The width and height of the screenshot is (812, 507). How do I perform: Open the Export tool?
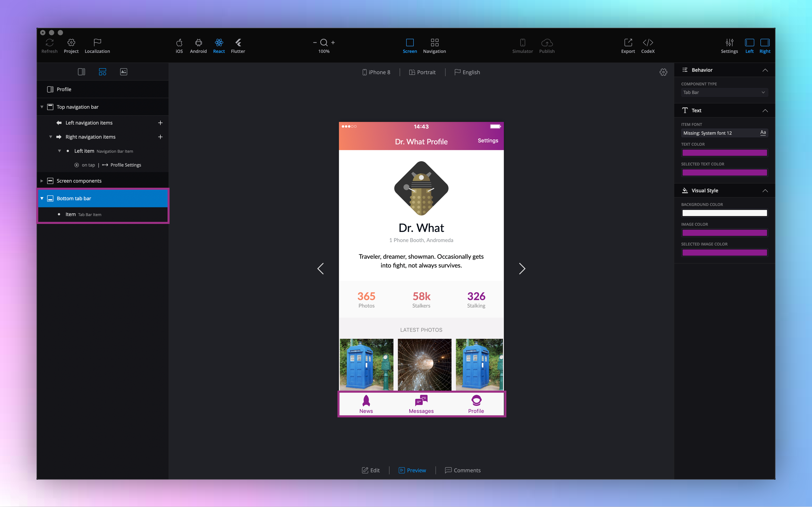point(628,46)
